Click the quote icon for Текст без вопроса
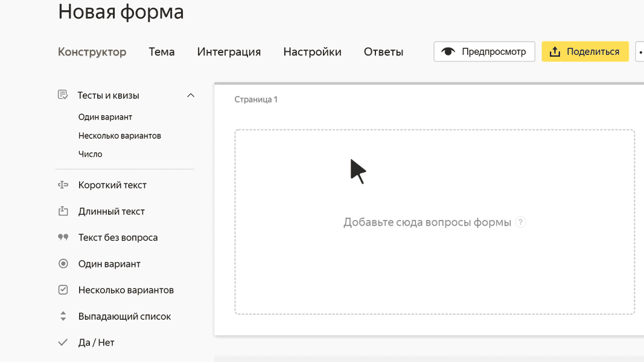 coord(63,238)
